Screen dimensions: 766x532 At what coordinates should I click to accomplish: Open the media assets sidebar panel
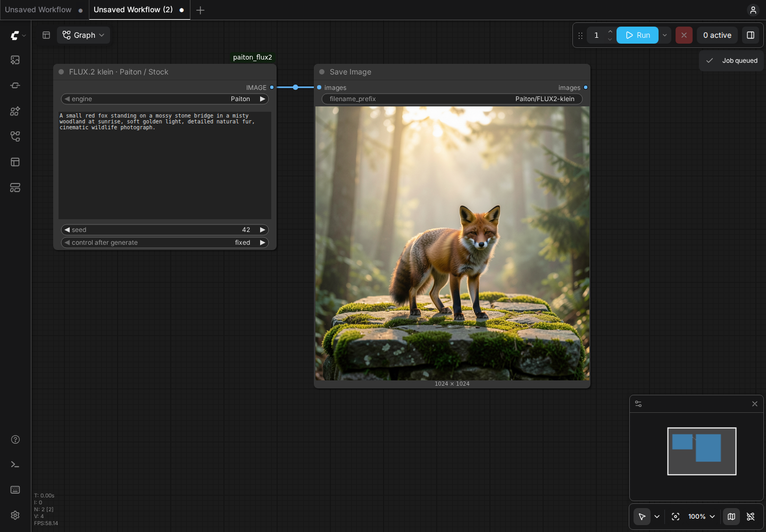click(15, 60)
